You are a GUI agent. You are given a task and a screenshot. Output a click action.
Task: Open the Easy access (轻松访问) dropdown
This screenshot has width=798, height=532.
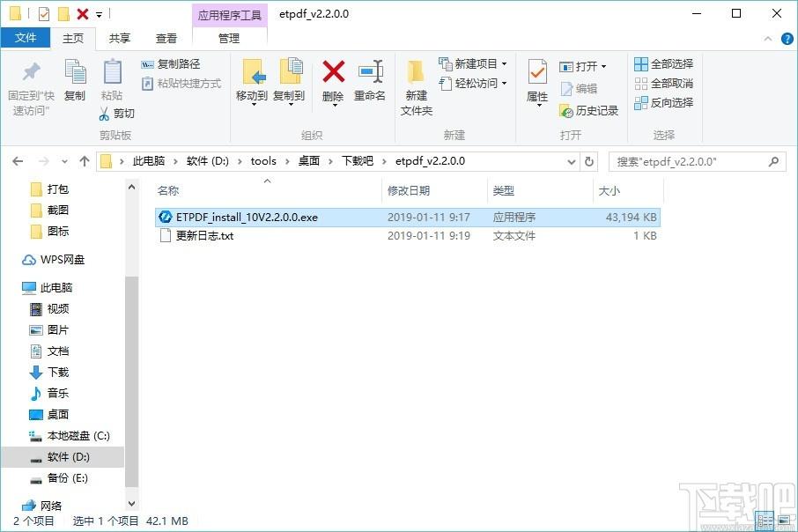473,84
